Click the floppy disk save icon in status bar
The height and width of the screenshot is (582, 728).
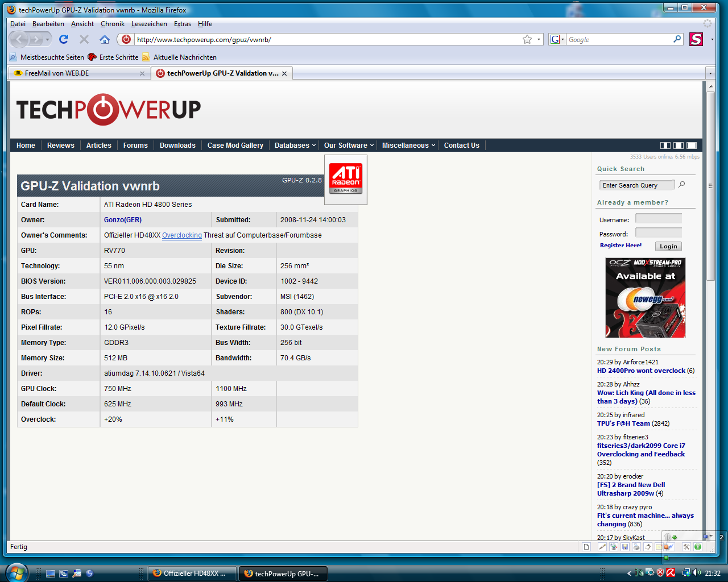click(625, 547)
